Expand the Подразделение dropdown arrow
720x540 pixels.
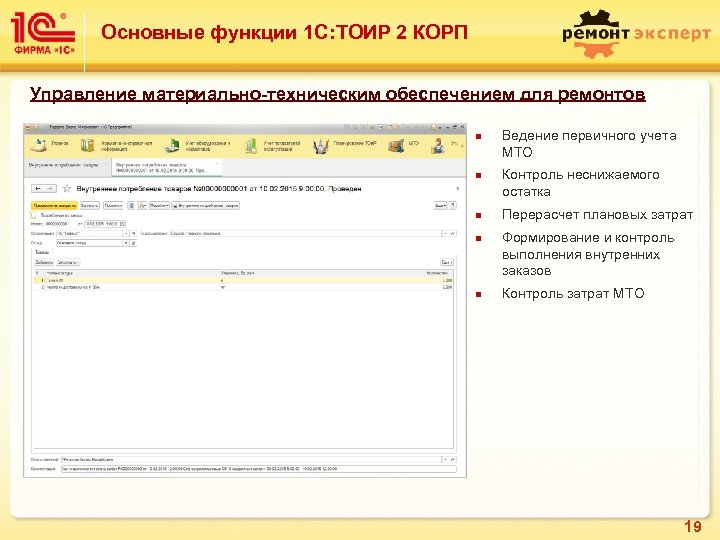(x=445, y=233)
